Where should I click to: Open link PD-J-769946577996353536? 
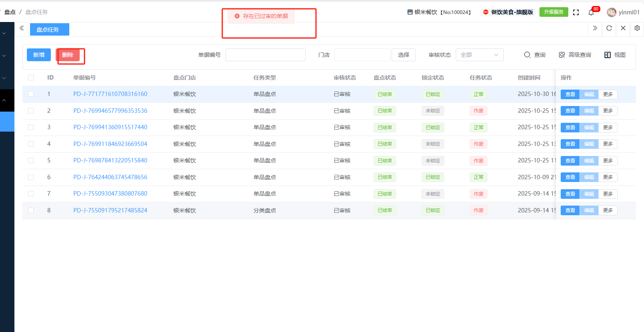(x=110, y=111)
